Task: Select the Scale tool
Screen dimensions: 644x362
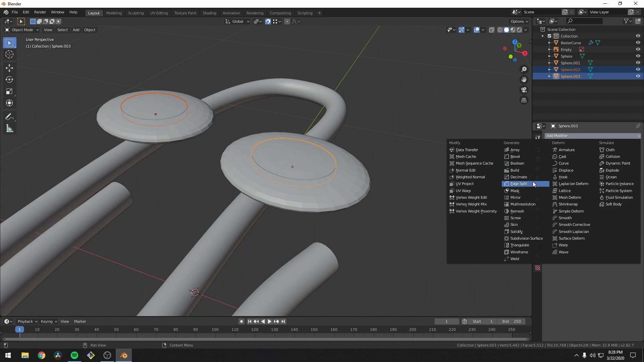Action: (x=9, y=92)
